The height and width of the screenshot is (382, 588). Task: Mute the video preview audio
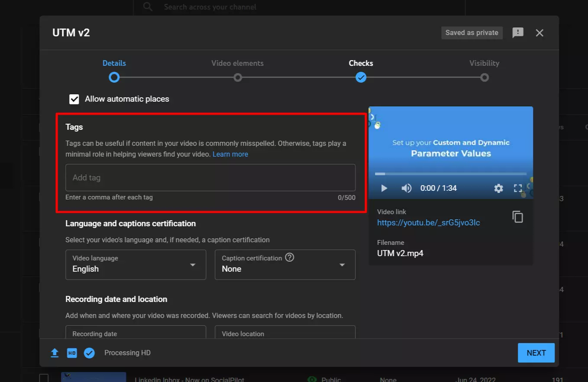[x=407, y=188]
